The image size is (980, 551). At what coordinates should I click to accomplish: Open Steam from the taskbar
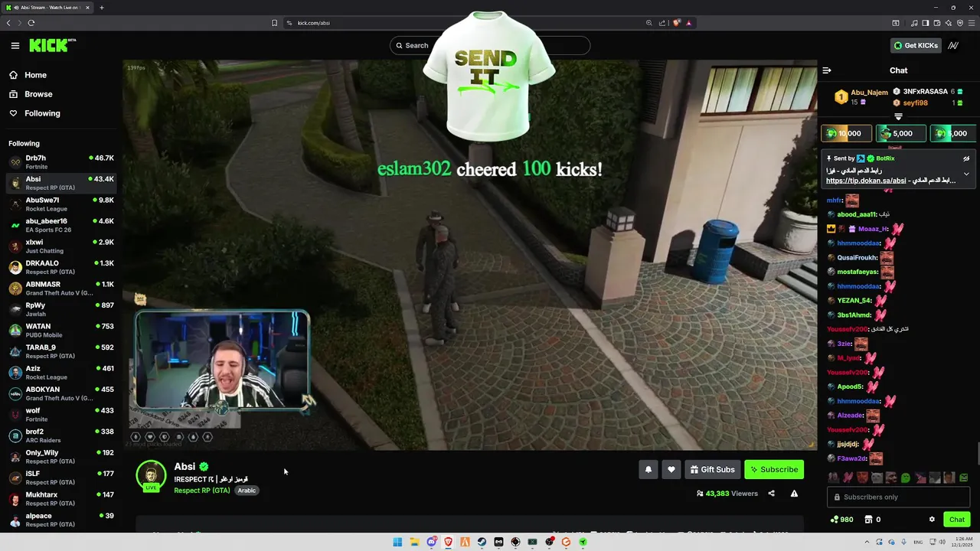(482, 542)
